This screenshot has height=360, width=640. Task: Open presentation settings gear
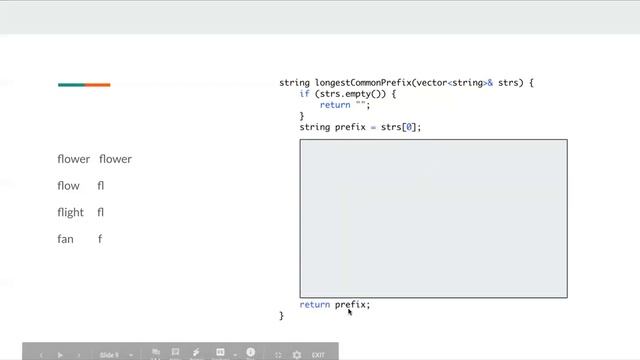click(297, 355)
